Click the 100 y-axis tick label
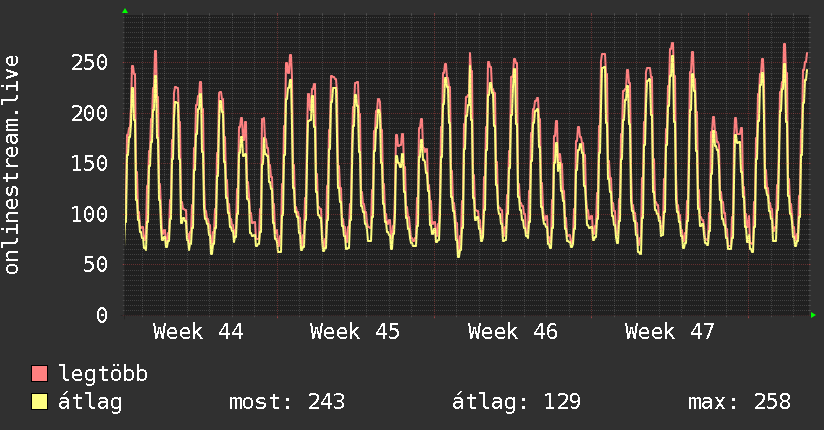The image size is (824, 430). pyautogui.click(x=89, y=214)
